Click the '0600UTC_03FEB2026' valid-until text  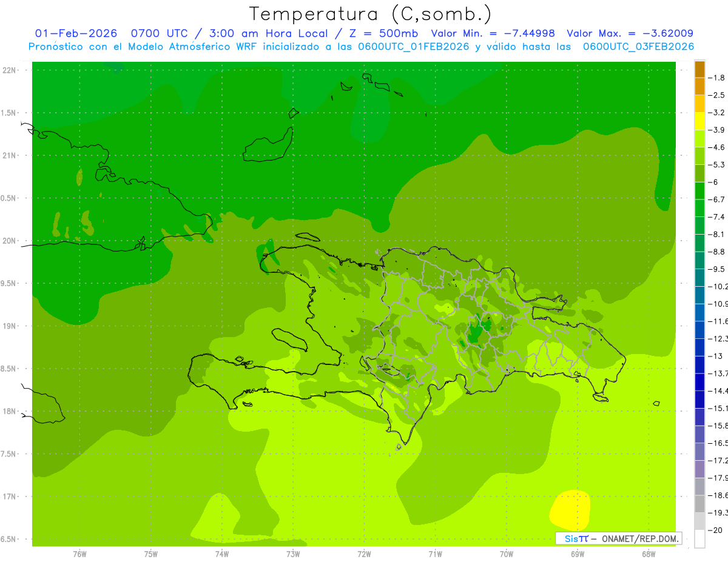[639, 47]
